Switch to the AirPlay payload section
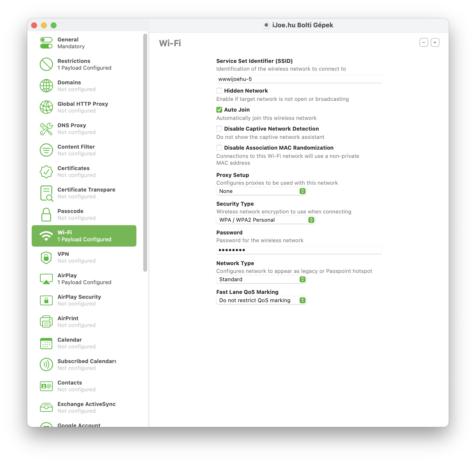Image resolution: width=476 pixels, height=463 pixels. pos(84,279)
